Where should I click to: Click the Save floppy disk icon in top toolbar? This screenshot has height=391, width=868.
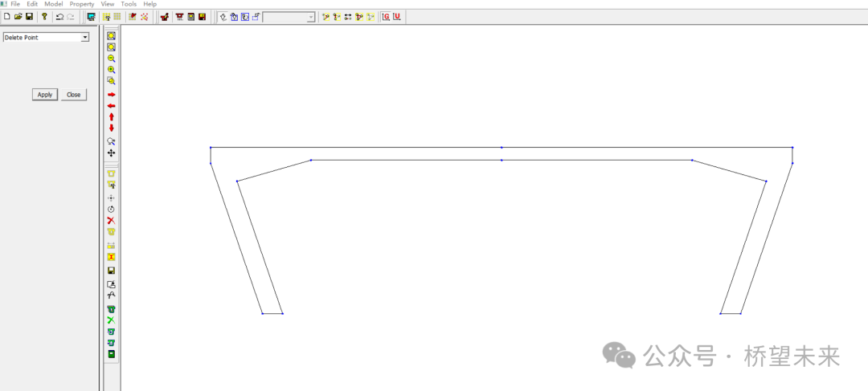pyautogui.click(x=29, y=17)
